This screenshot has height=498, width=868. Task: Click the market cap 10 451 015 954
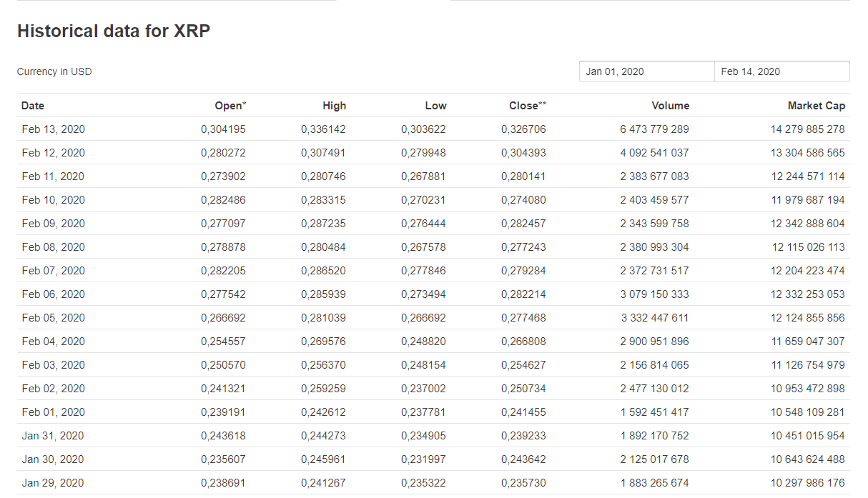point(808,436)
